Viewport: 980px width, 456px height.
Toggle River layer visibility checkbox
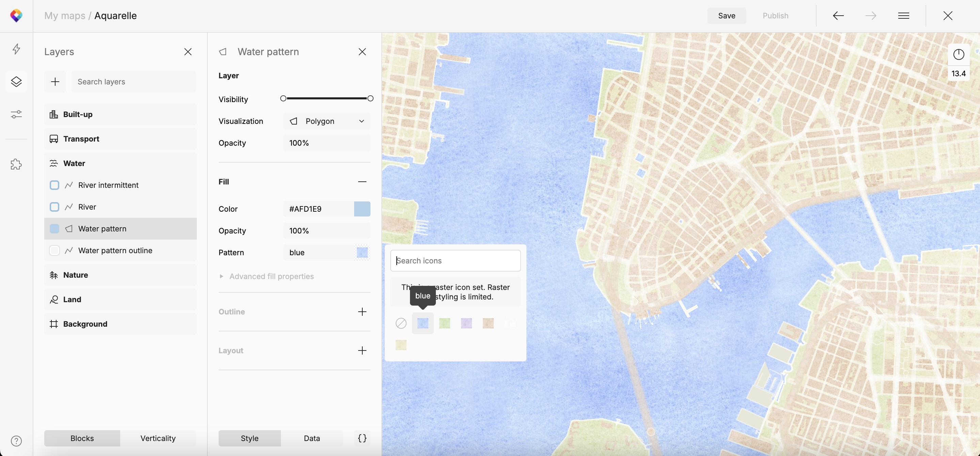tap(54, 207)
